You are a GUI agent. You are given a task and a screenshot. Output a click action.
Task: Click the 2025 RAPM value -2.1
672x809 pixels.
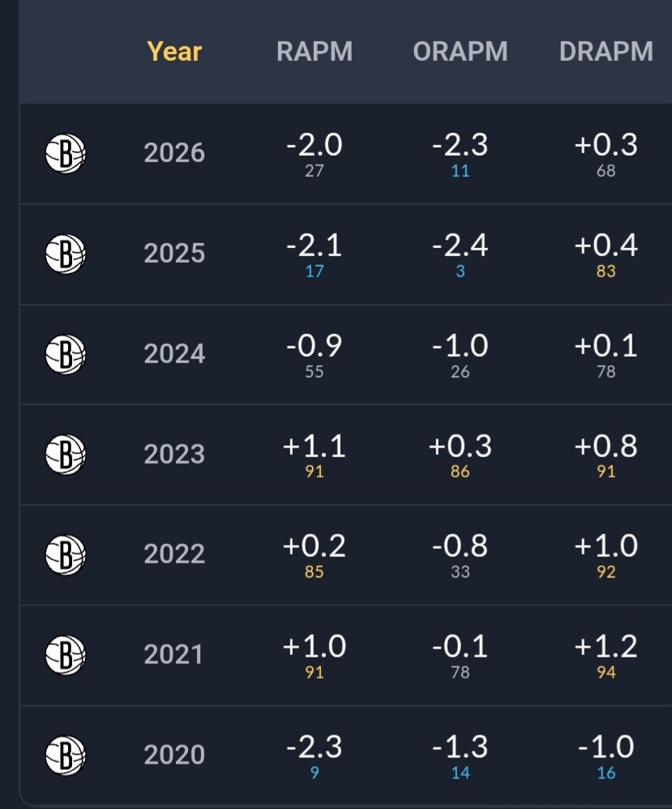coord(315,246)
